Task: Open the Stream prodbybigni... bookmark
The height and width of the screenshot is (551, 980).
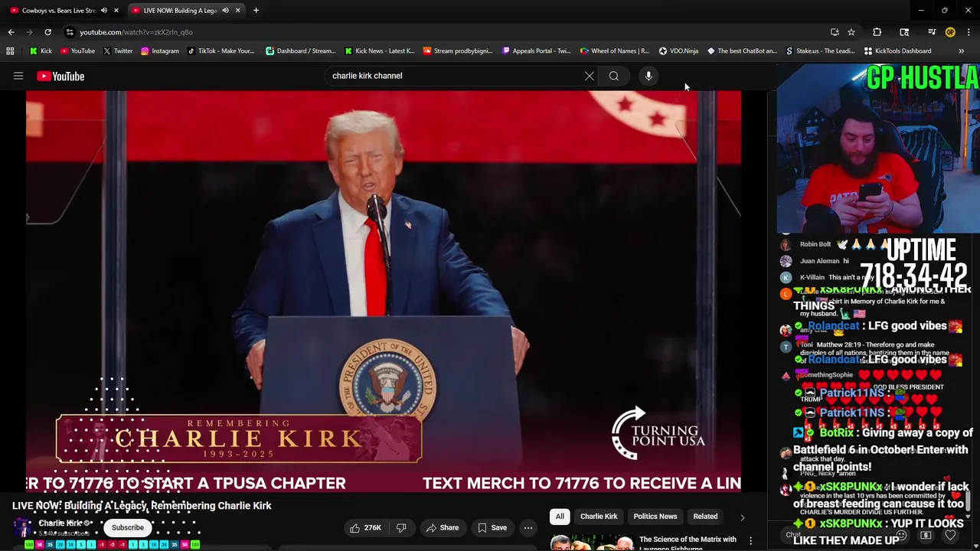Action: point(458,51)
